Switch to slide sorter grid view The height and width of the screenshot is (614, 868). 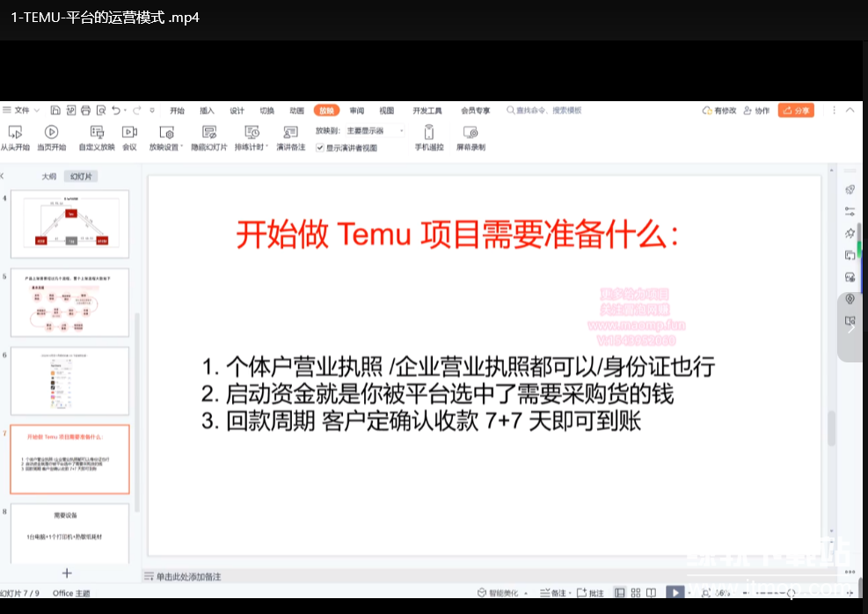pos(637,594)
